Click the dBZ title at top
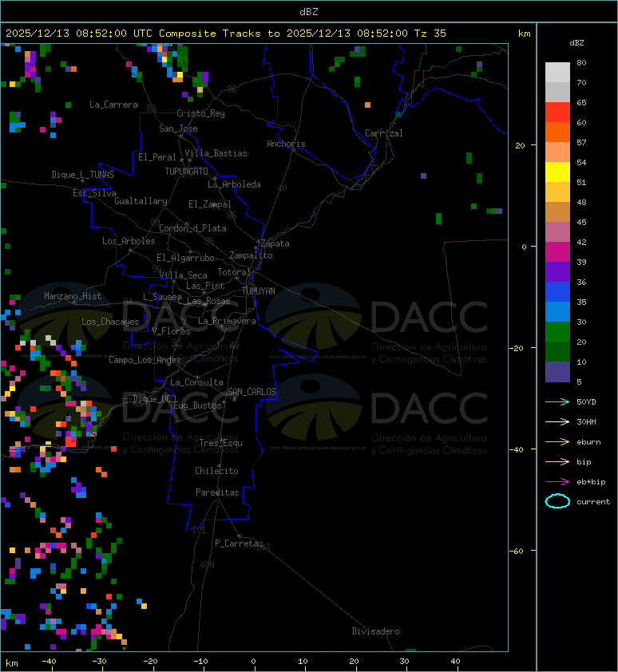Image resolution: width=618 pixels, height=672 pixels. pos(309,12)
